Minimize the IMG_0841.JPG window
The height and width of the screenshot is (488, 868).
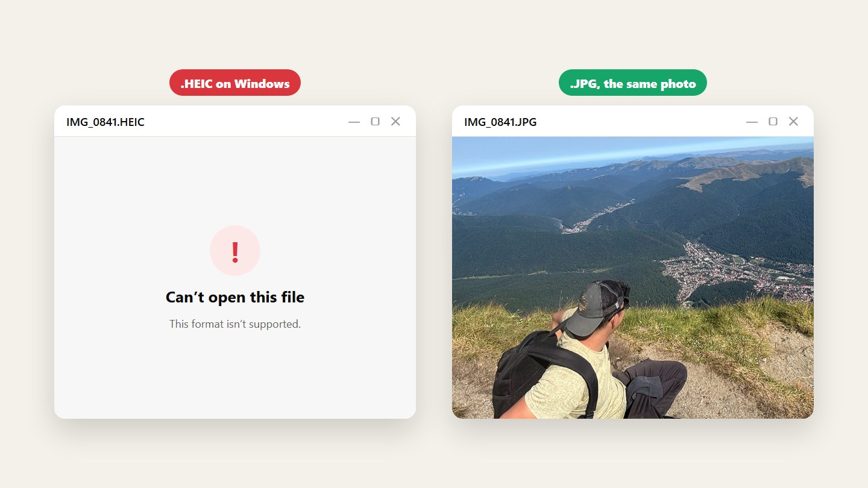752,122
